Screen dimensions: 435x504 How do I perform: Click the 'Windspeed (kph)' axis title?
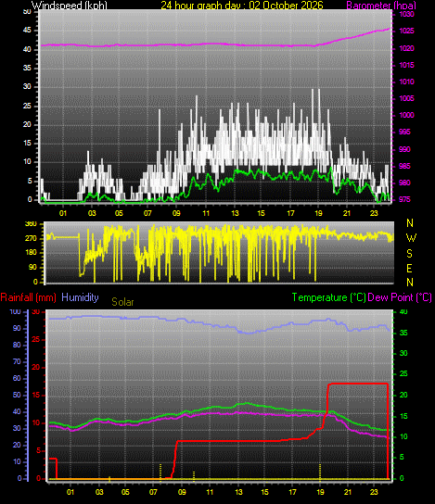(x=70, y=6)
